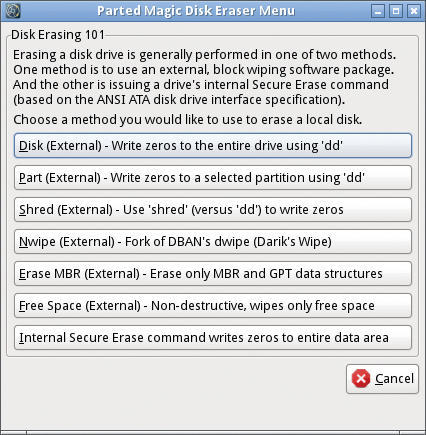Click the ANSI ATA specification text line

[179, 100]
